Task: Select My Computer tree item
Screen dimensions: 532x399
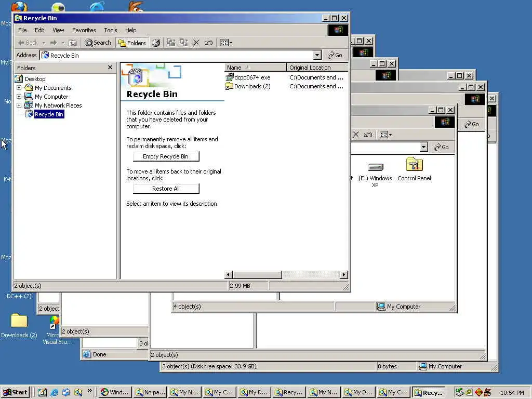Action: click(51, 97)
